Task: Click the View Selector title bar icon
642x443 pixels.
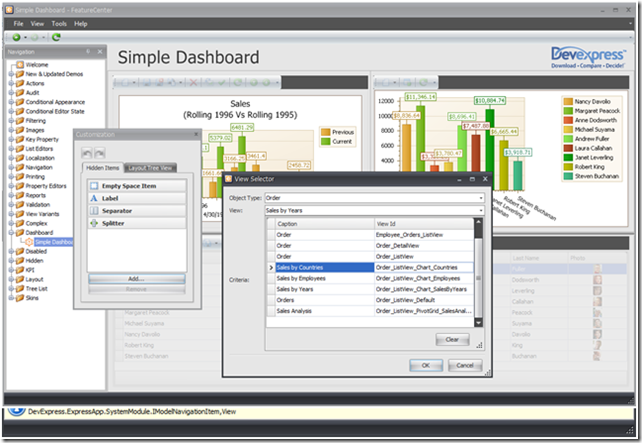Action: (x=228, y=179)
